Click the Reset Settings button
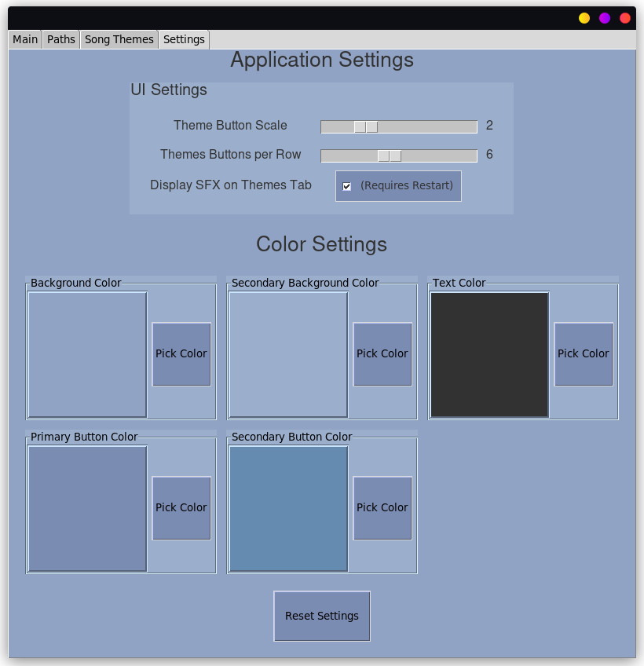Image resolution: width=644 pixels, height=666 pixels. [322, 616]
